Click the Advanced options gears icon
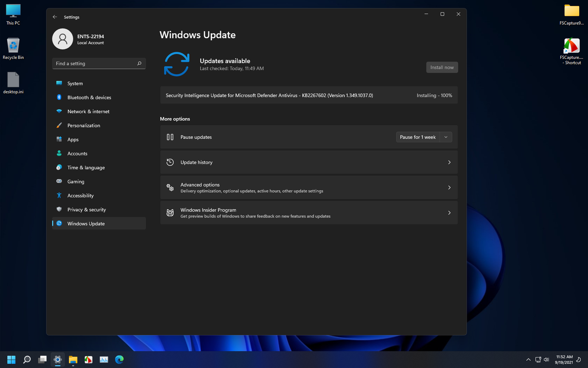Screen dimensions: 588x368 tap(170, 187)
